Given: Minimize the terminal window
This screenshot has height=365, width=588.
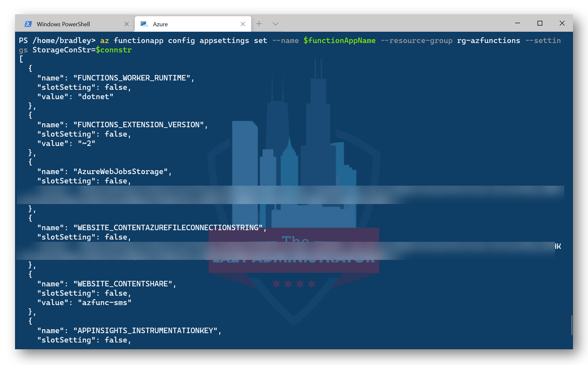Looking at the screenshot, I should click(x=518, y=23).
